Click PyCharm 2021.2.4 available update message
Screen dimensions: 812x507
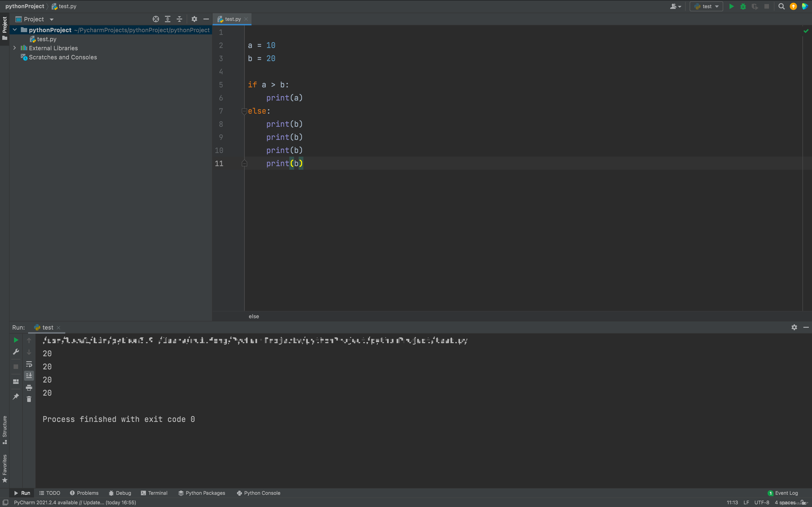pyautogui.click(x=75, y=502)
